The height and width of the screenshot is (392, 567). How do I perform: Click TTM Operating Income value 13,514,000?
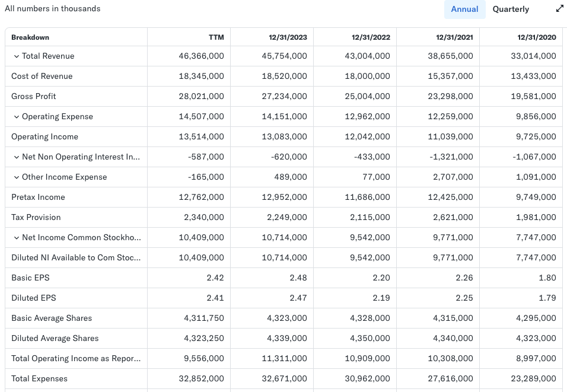point(201,136)
